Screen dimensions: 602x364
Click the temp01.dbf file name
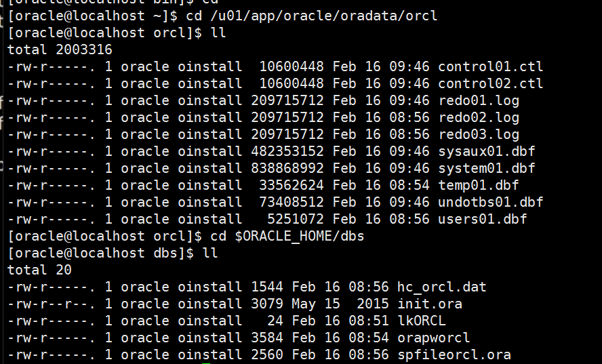479,185
